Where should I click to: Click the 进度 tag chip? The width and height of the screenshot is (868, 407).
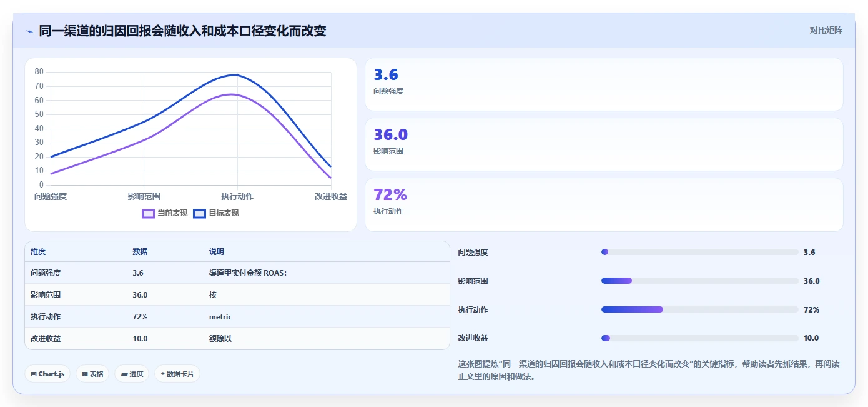[132, 374]
